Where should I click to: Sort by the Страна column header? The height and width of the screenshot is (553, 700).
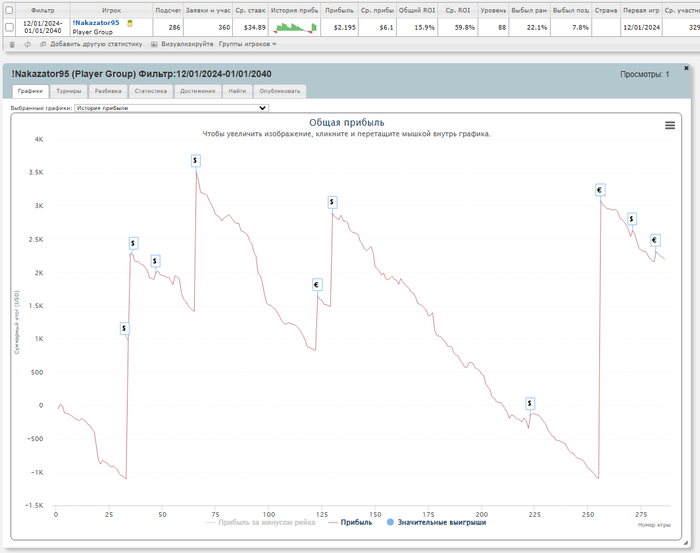[606, 10]
